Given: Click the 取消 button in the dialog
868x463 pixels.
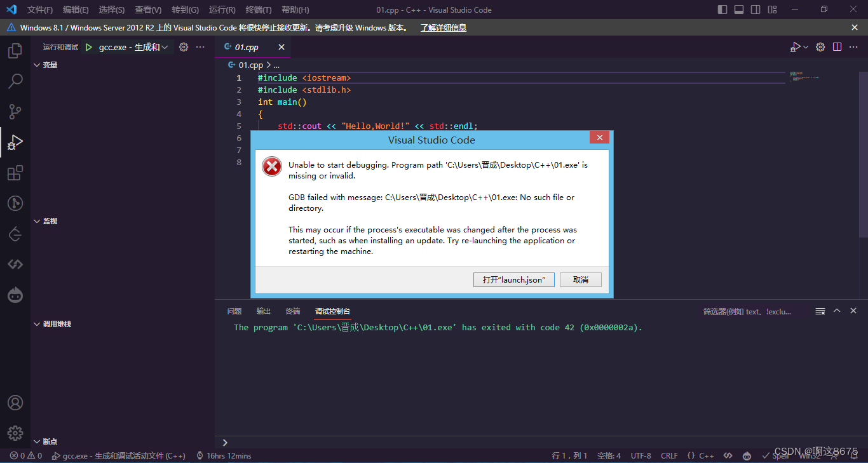Looking at the screenshot, I should (x=581, y=279).
